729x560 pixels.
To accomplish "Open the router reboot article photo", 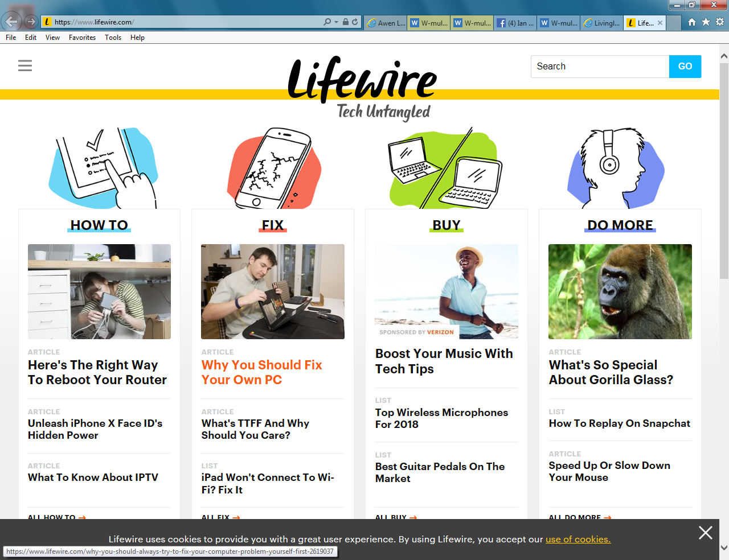I will click(99, 291).
